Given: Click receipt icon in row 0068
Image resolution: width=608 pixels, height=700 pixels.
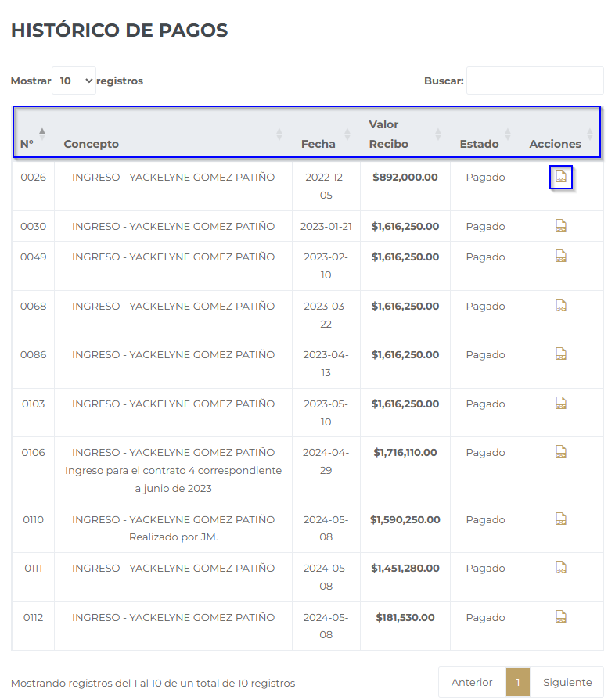Looking at the screenshot, I should point(560,306).
